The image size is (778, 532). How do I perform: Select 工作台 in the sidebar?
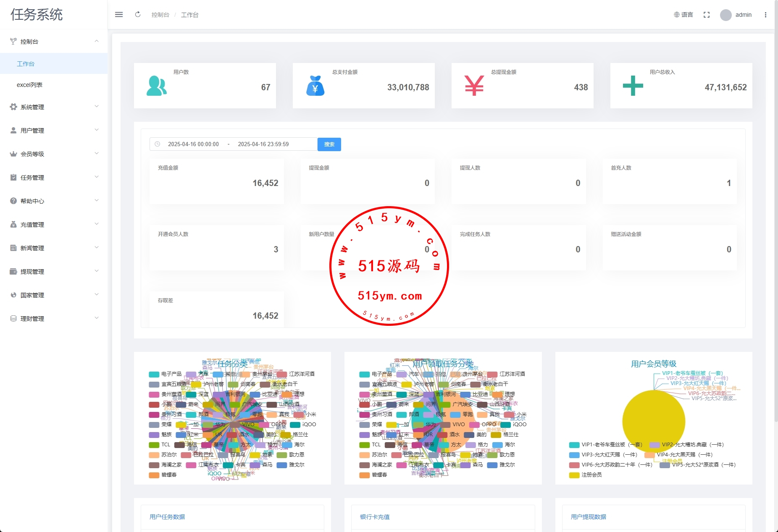26,64
